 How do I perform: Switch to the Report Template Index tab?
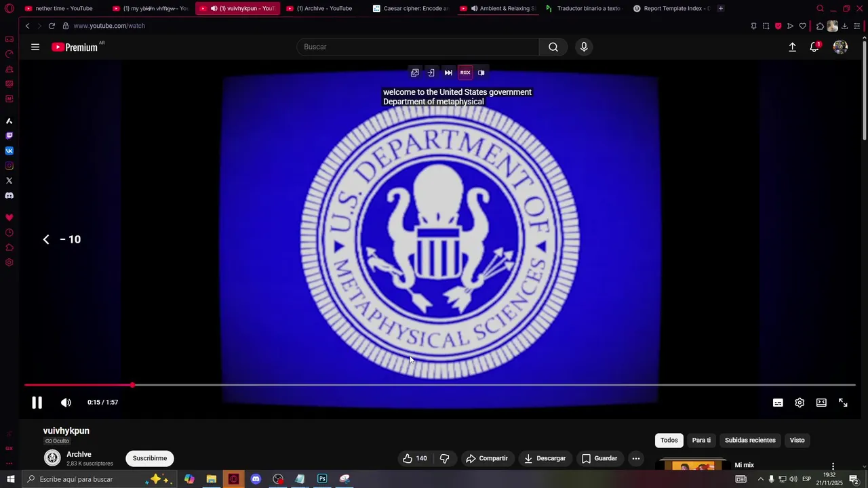click(x=671, y=9)
